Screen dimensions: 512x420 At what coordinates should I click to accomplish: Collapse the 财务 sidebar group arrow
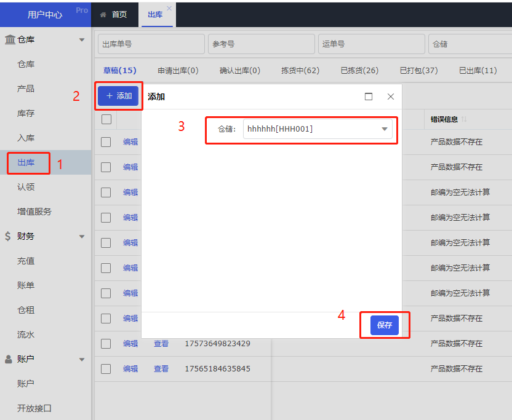[x=82, y=237]
